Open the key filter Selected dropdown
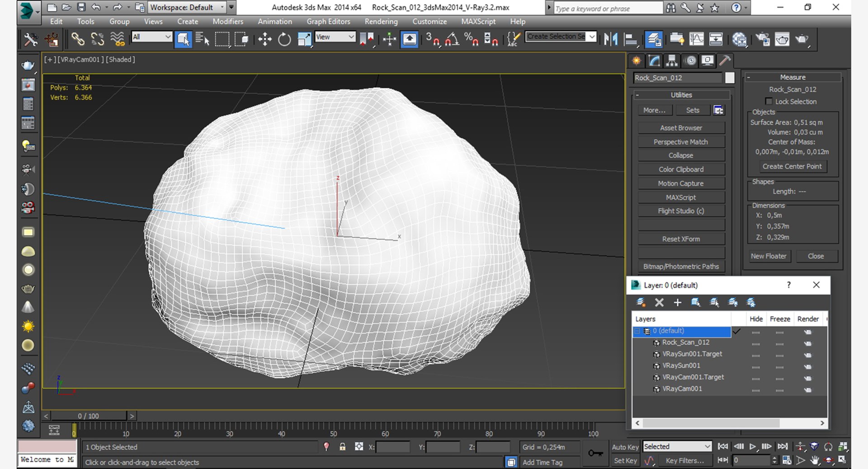The width and height of the screenshot is (868, 469). pyautogui.click(x=677, y=446)
